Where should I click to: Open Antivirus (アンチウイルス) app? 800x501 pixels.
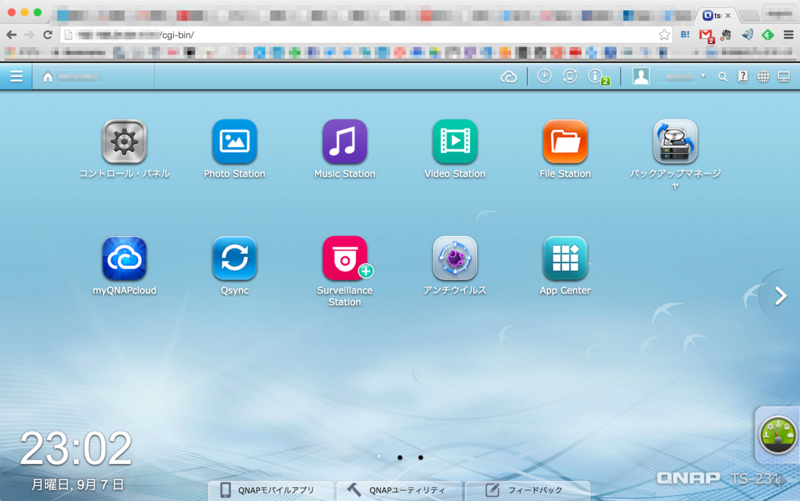pyautogui.click(x=455, y=259)
